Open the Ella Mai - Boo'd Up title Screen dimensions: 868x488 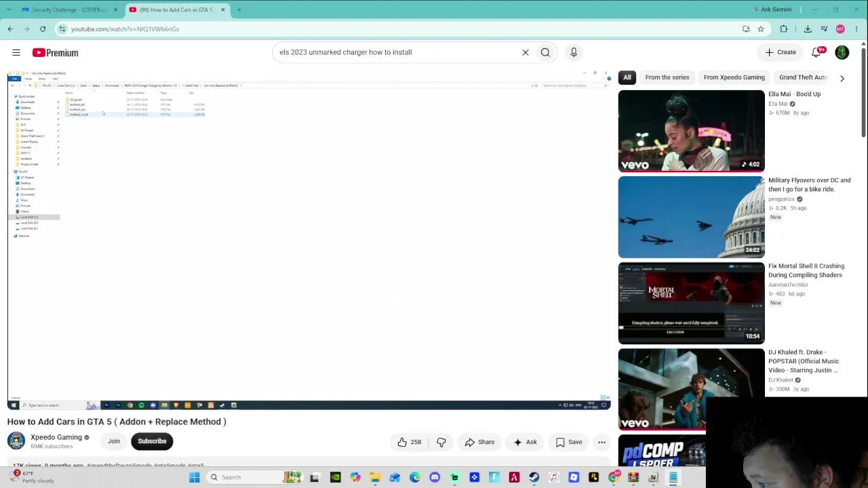794,94
